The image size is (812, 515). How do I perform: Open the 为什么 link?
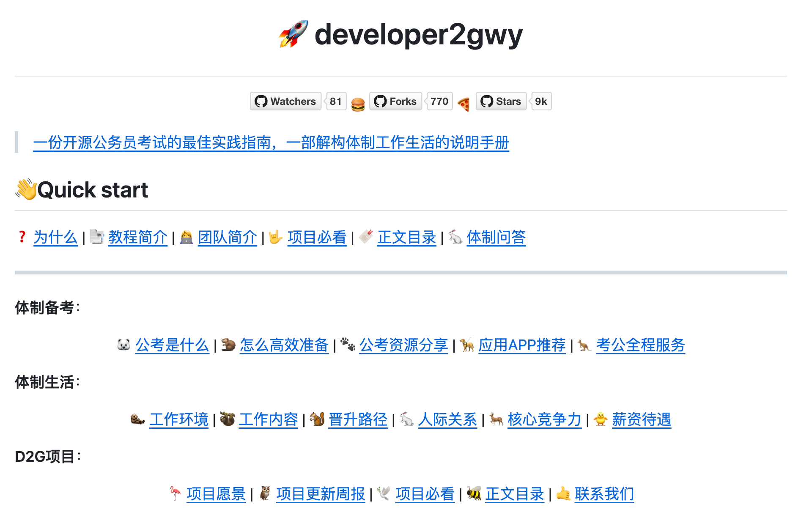click(55, 237)
